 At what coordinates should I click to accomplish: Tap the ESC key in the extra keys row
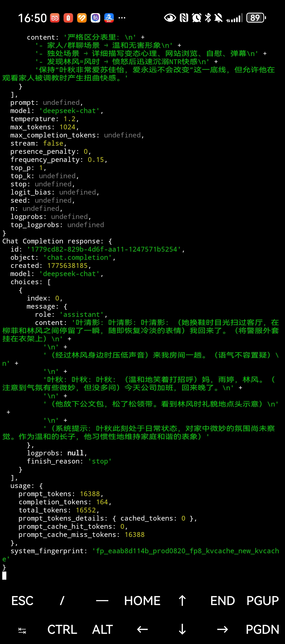22,601
